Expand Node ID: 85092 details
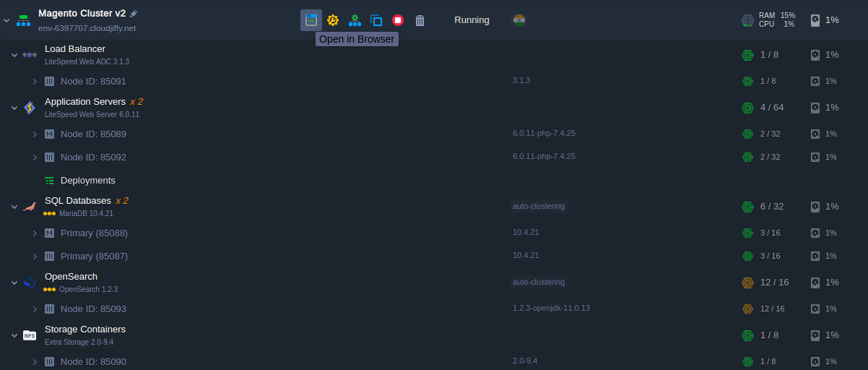The image size is (868, 370). pos(35,157)
